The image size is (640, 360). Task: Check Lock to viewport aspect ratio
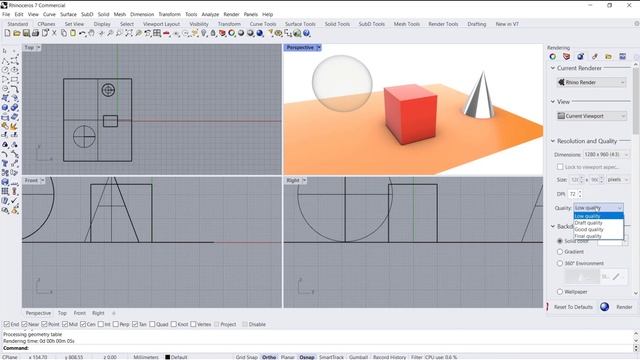pyautogui.click(x=560, y=167)
